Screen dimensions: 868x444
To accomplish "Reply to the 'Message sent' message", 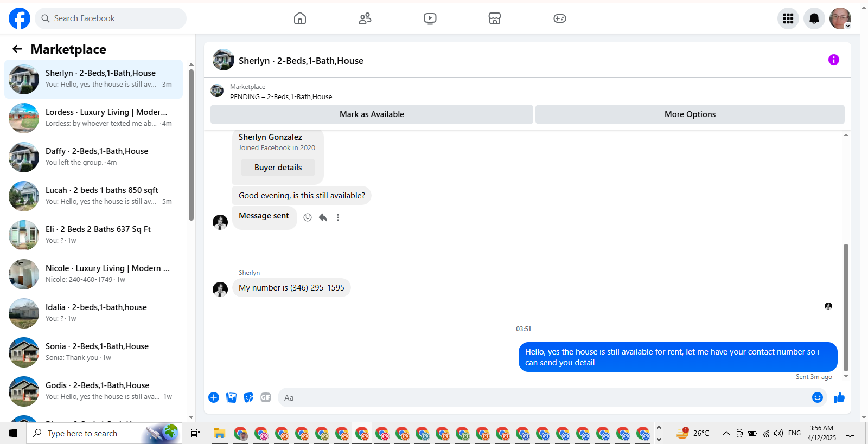I will pyautogui.click(x=323, y=217).
